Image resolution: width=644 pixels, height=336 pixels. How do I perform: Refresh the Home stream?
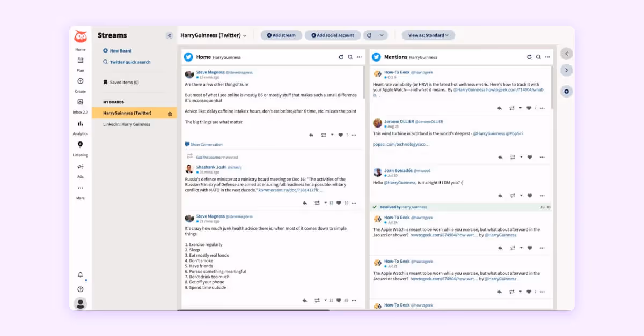coord(341,57)
